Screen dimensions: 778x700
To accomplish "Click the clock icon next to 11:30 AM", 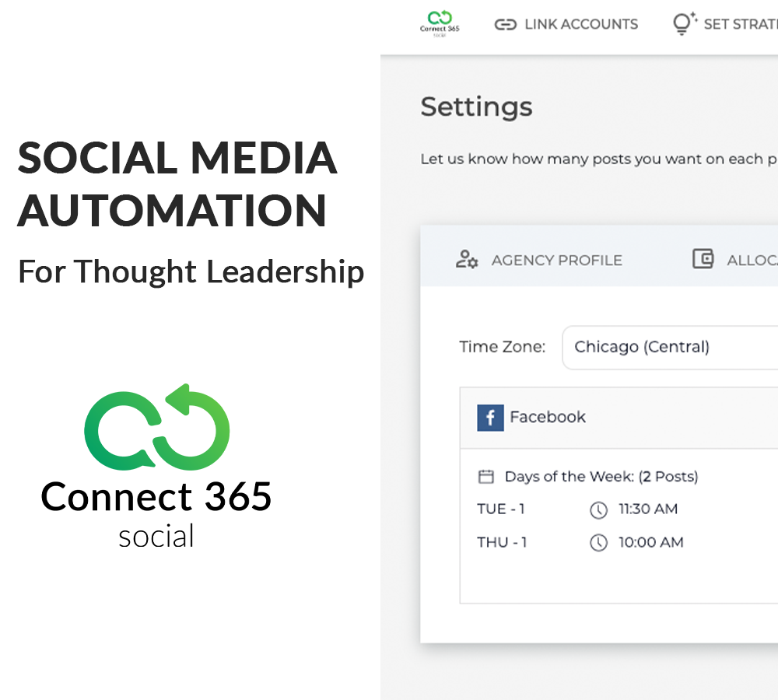I will click(598, 510).
